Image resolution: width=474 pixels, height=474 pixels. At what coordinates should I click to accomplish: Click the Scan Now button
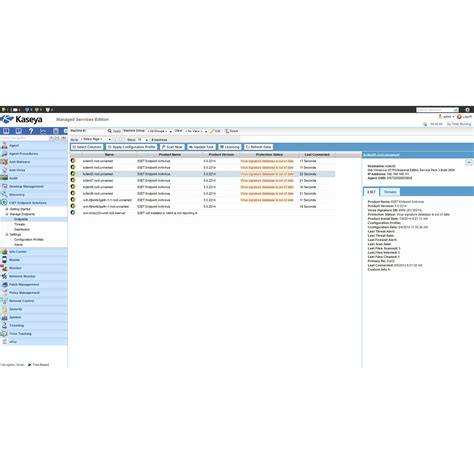(x=172, y=147)
